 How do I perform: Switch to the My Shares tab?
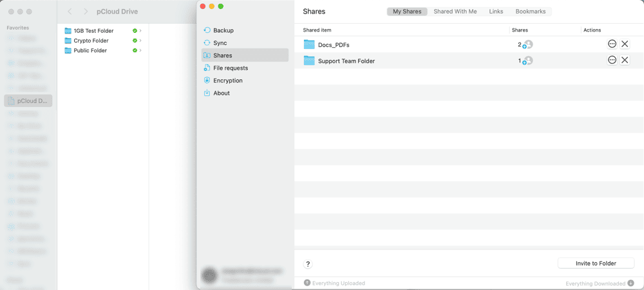(x=407, y=12)
